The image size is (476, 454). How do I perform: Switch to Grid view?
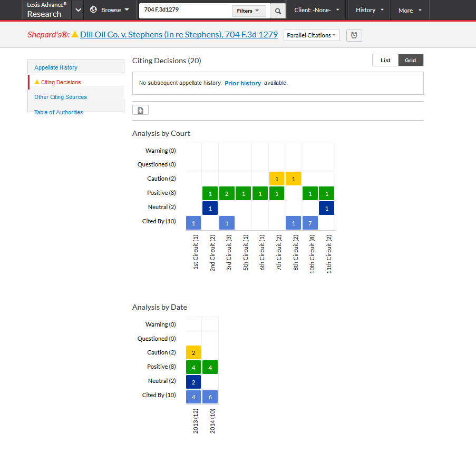[x=411, y=60]
